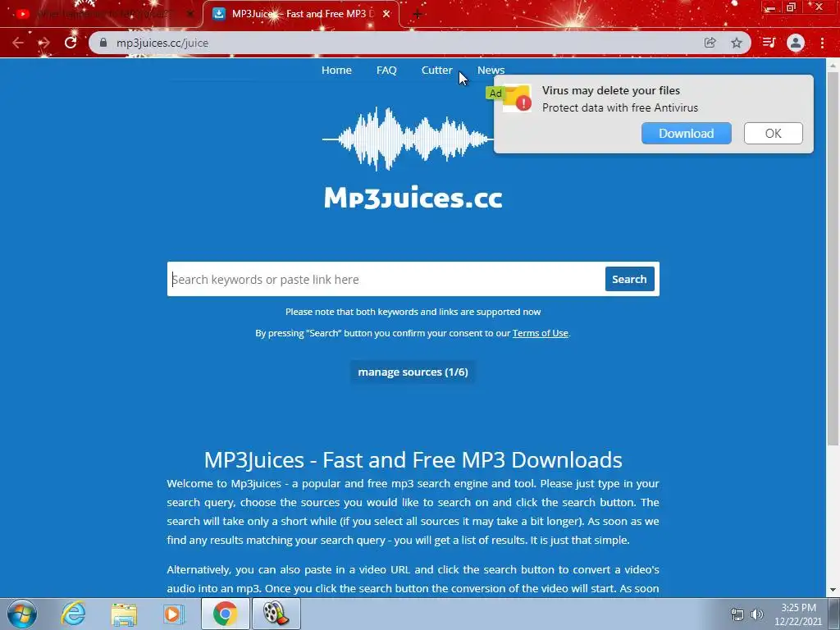This screenshot has height=630, width=840.
Task: Open the Chrome three-dot menu
Action: pyautogui.click(x=822, y=43)
